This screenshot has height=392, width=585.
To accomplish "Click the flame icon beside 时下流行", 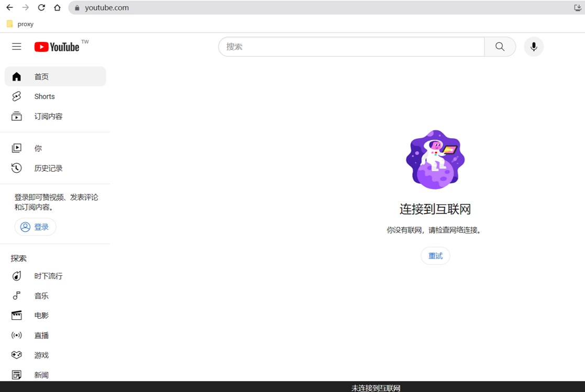I will (16, 276).
